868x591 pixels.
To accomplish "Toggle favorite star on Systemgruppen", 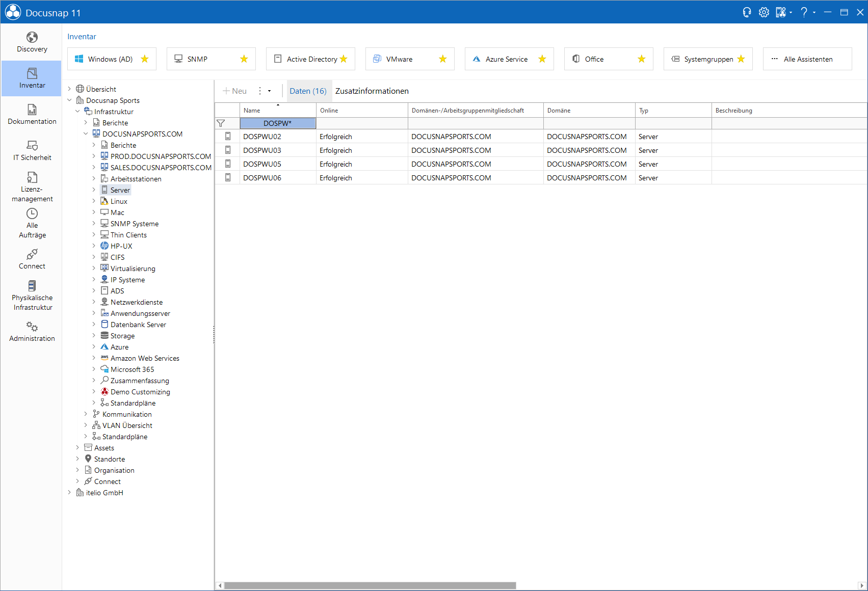I will tap(741, 59).
